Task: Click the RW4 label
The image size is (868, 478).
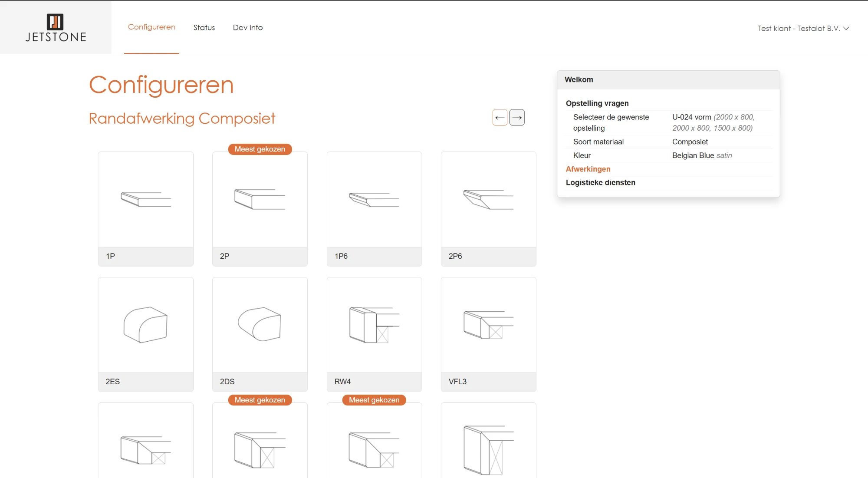Action: point(342,382)
